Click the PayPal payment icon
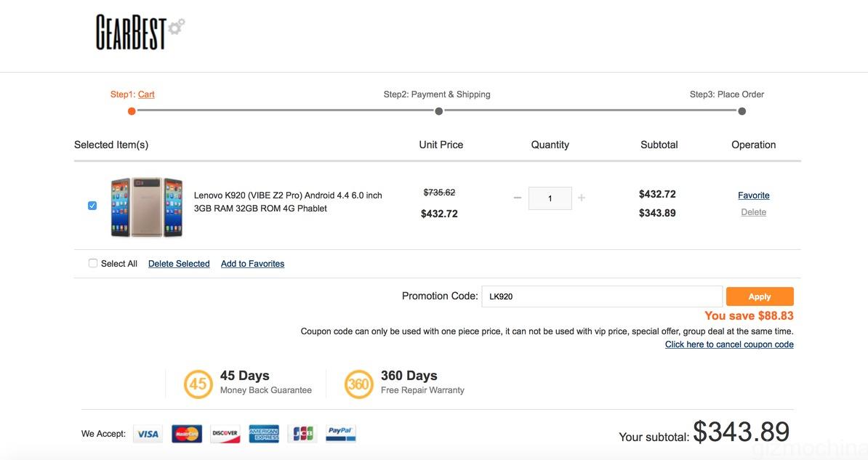The image size is (868, 460). click(x=340, y=434)
